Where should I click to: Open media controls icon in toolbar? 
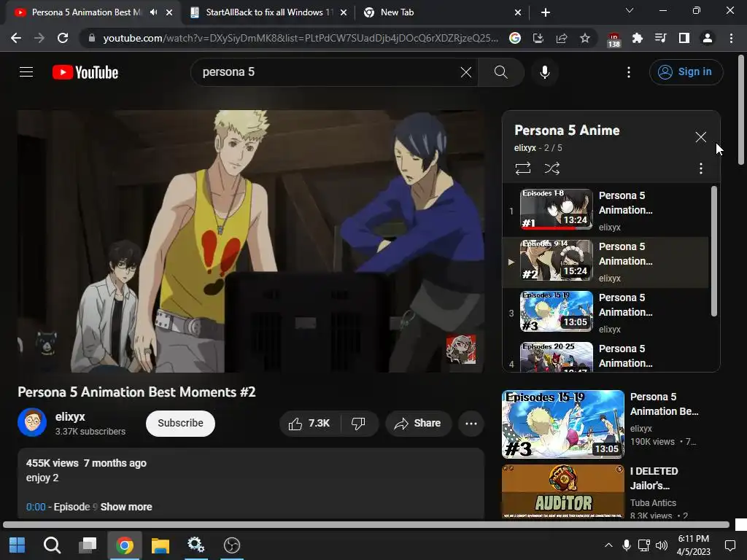click(x=660, y=38)
